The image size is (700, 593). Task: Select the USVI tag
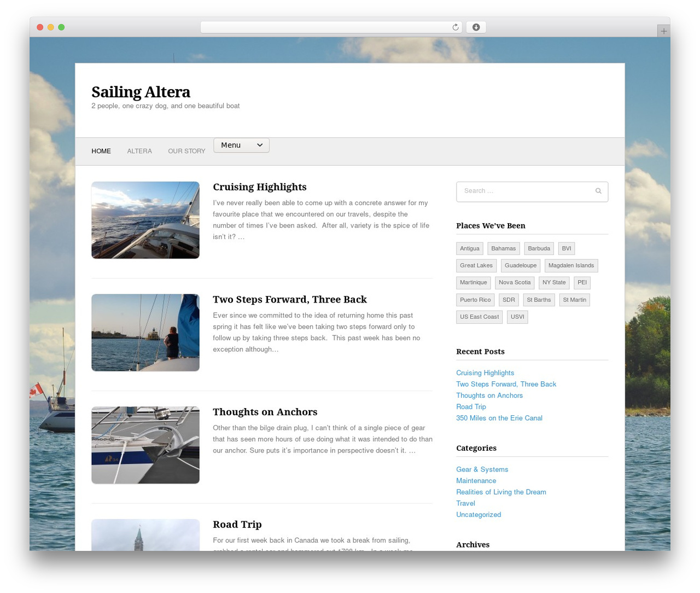pyautogui.click(x=517, y=317)
